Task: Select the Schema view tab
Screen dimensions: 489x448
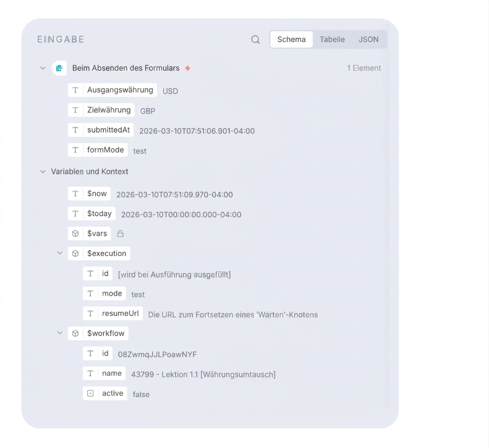Action: [x=292, y=40]
